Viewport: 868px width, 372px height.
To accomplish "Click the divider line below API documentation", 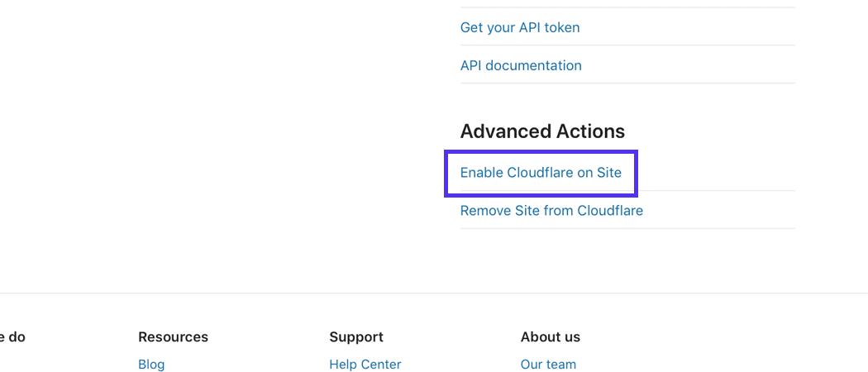I will pos(627,83).
